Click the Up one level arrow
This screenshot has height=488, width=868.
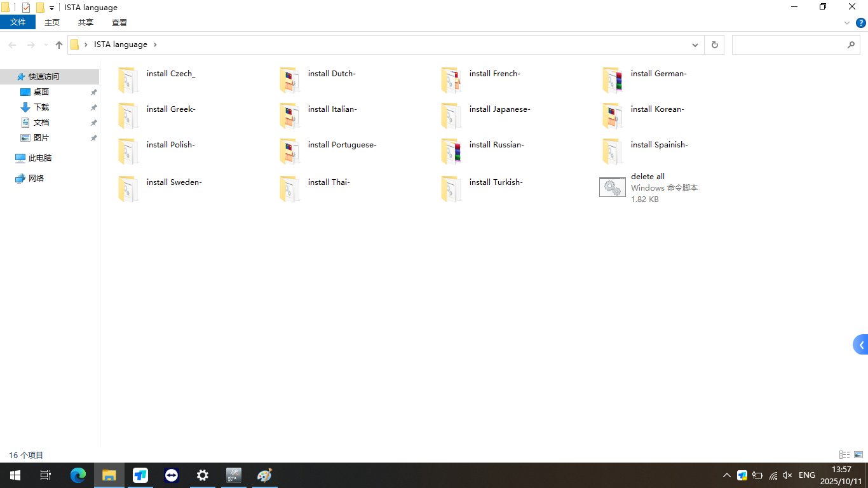59,44
